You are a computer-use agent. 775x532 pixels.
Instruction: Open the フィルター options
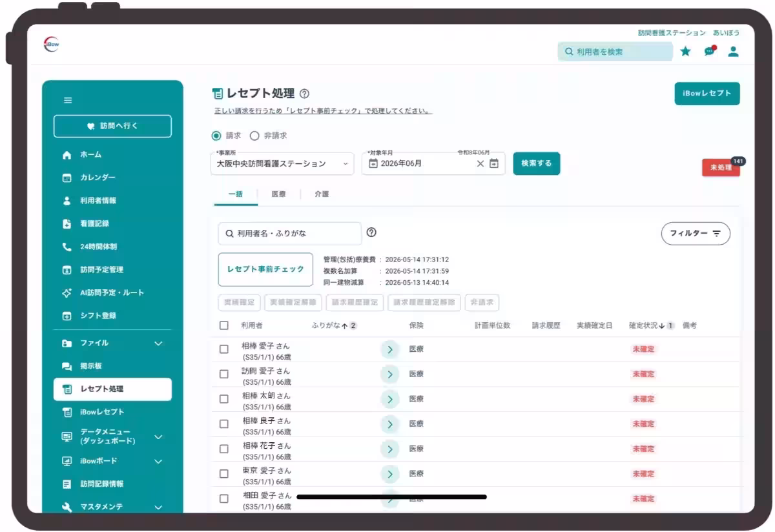[x=696, y=234]
